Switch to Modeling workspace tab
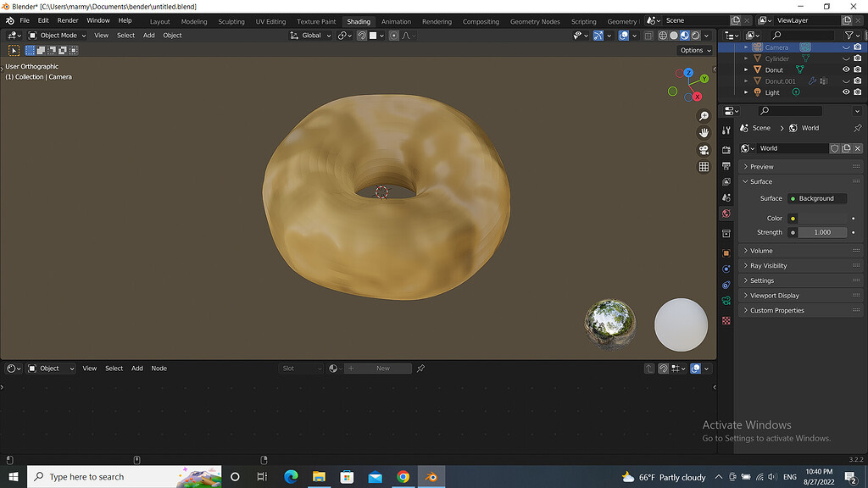Viewport: 868px width, 488px height. click(194, 21)
